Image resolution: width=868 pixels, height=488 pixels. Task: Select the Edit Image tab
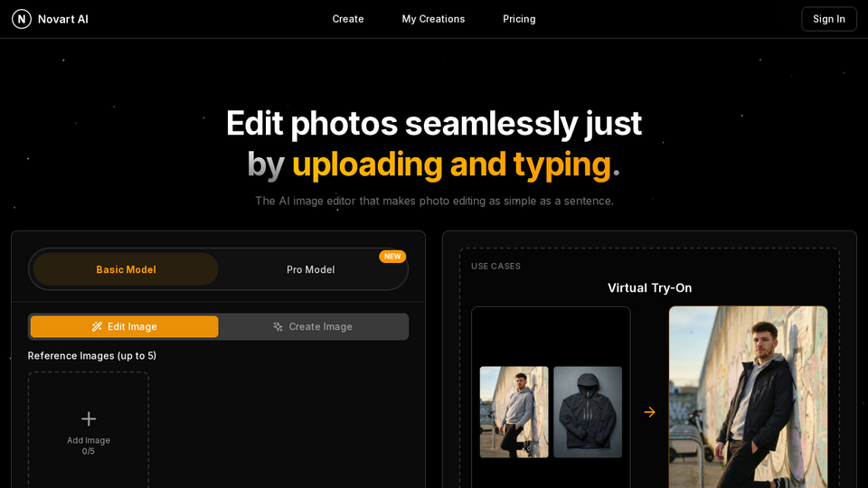pos(125,326)
